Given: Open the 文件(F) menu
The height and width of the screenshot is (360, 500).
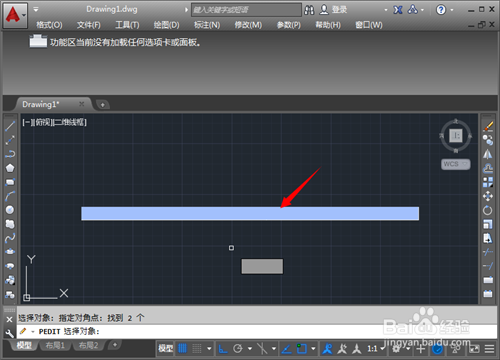Looking at the screenshot, I should [89, 25].
